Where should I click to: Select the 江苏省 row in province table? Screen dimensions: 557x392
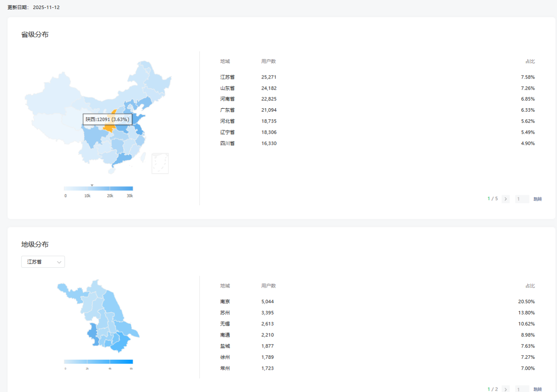tap(377, 77)
